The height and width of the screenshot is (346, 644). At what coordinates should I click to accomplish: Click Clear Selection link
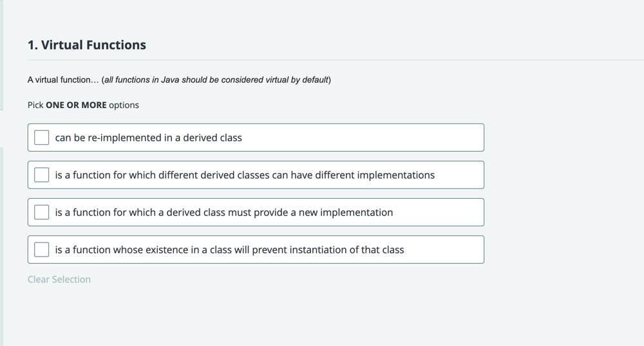click(x=59, y=279)
